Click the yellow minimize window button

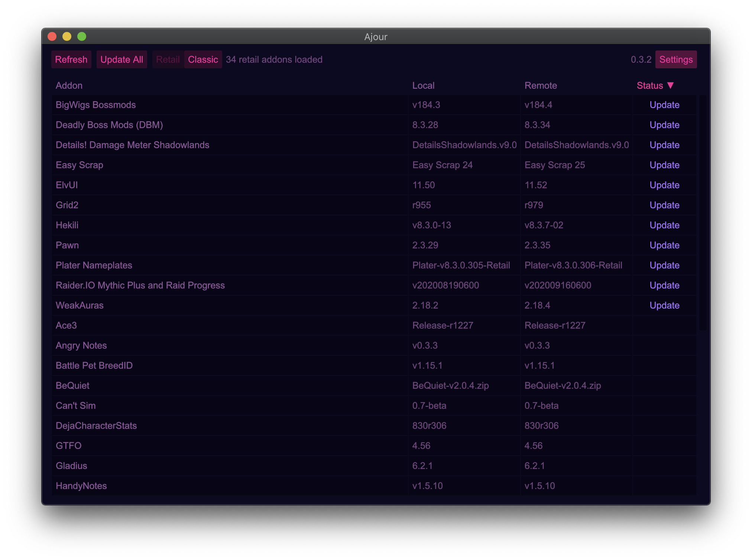click(x=67, y=36)
